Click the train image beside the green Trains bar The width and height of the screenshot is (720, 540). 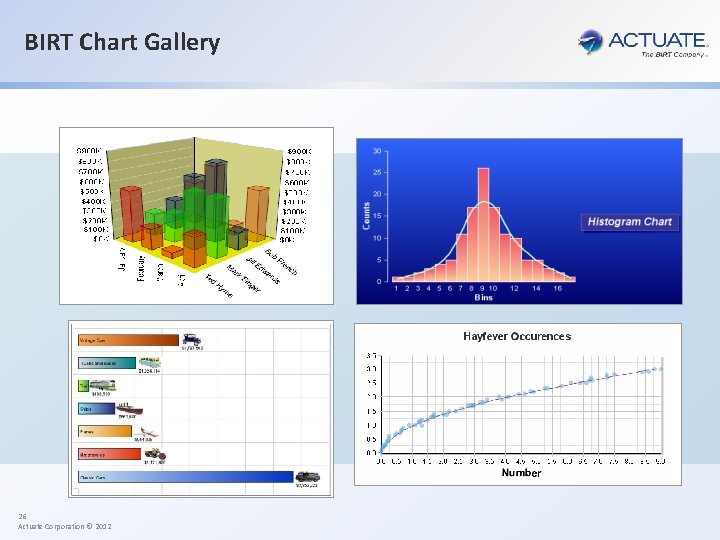click(102, 385)
